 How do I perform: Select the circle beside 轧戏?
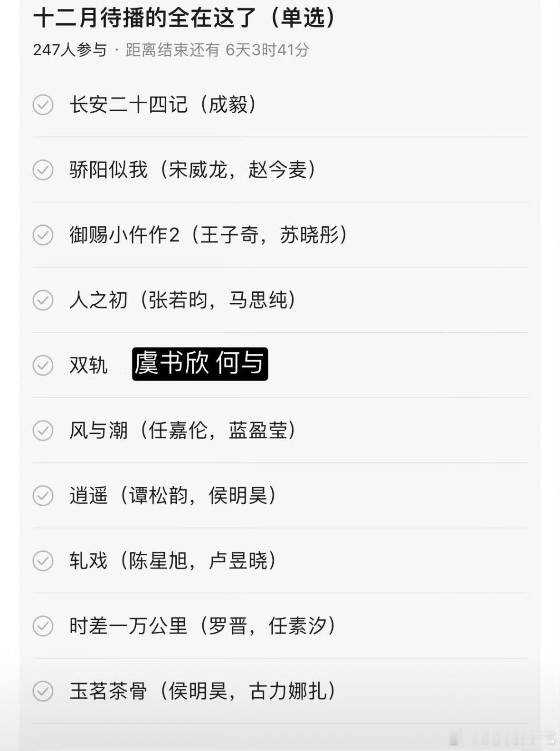click(x=43, y=560)
